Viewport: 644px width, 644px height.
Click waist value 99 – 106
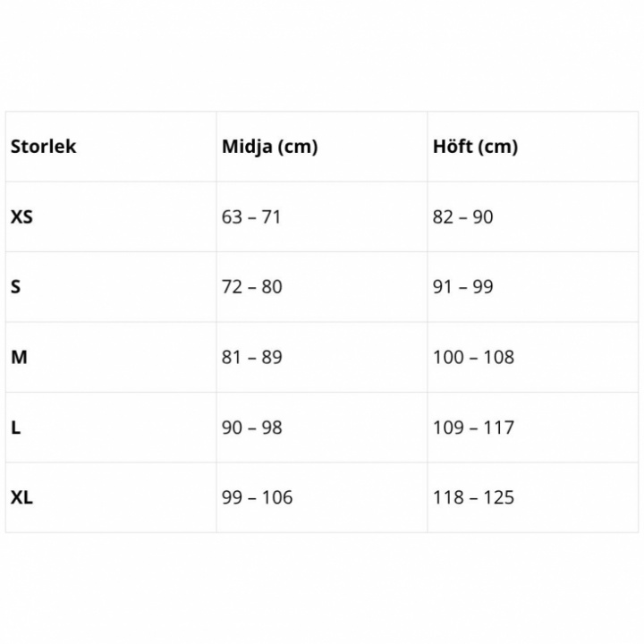click(257, 497)
